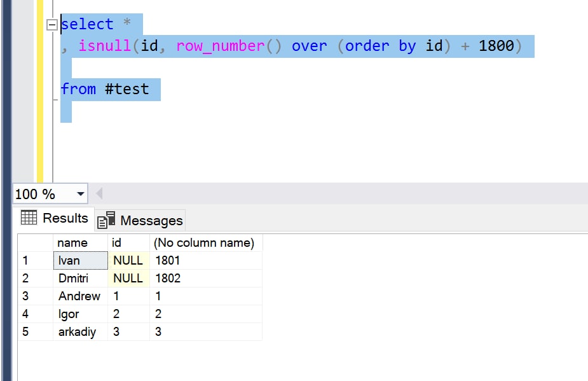Select the 1802 value cell

[206, 278]
